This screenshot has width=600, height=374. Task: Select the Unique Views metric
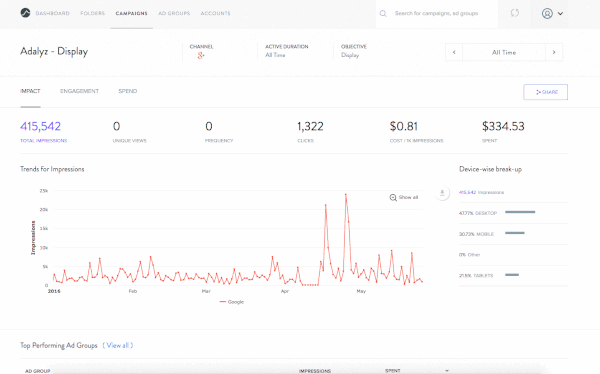[129, 131]
